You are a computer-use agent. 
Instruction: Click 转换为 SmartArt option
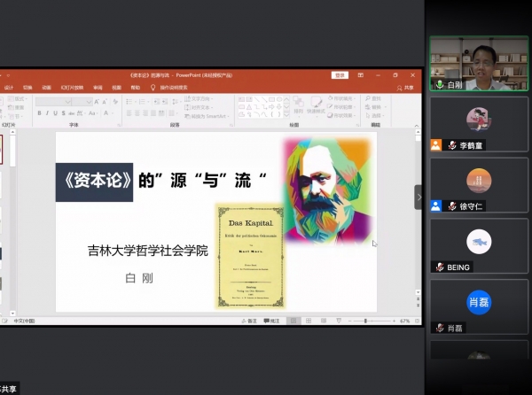[207, 116]
